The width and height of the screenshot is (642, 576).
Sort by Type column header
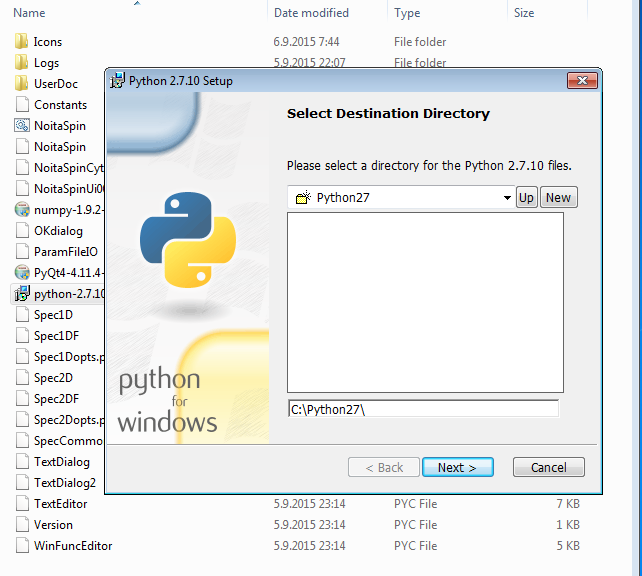(407, 13)
